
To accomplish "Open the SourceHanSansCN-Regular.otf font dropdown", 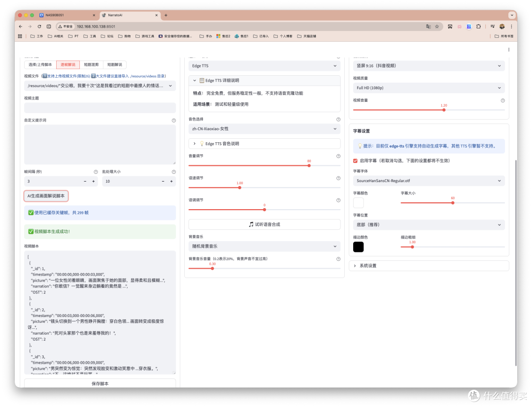I will [429, 181].
